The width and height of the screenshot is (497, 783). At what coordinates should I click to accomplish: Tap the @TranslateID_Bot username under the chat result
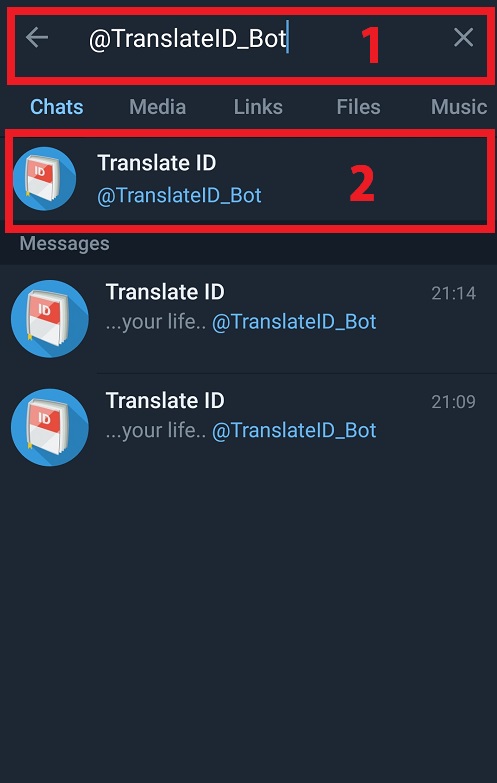(179, 196)
